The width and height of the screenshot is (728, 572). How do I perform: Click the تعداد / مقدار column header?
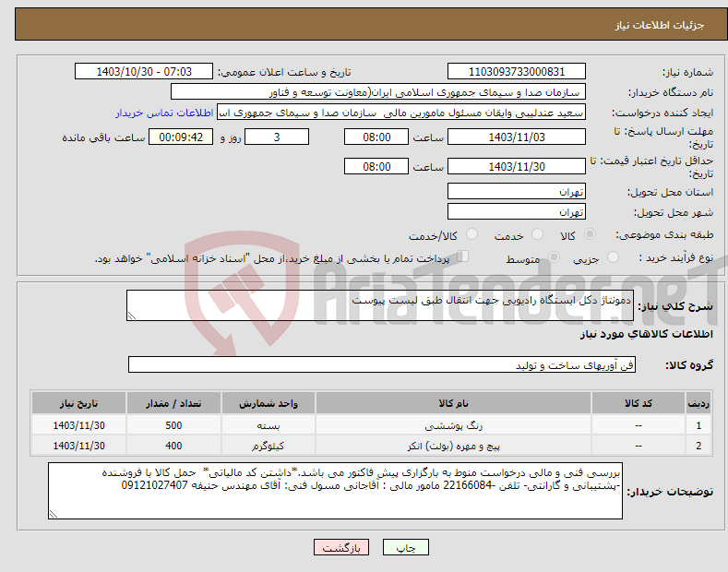[173, 403]
